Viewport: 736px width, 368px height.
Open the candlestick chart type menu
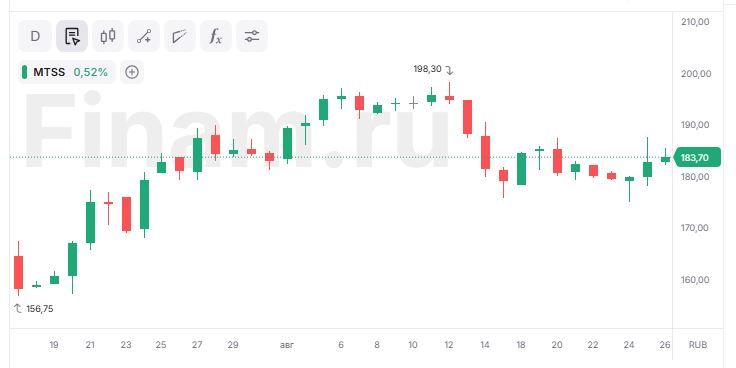(x=108, y=36)
